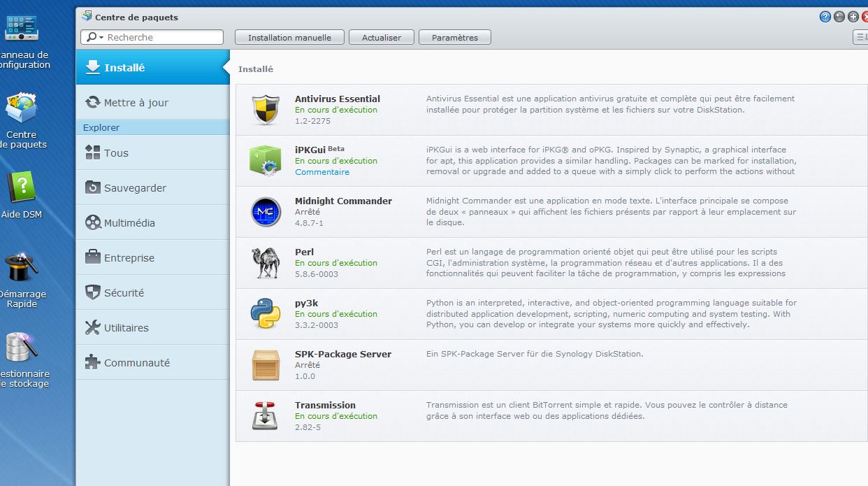The height and width of the screenshot is (486, 868).
Task: Click the SPK-Package Server crate icon
Action: [266, 365]
